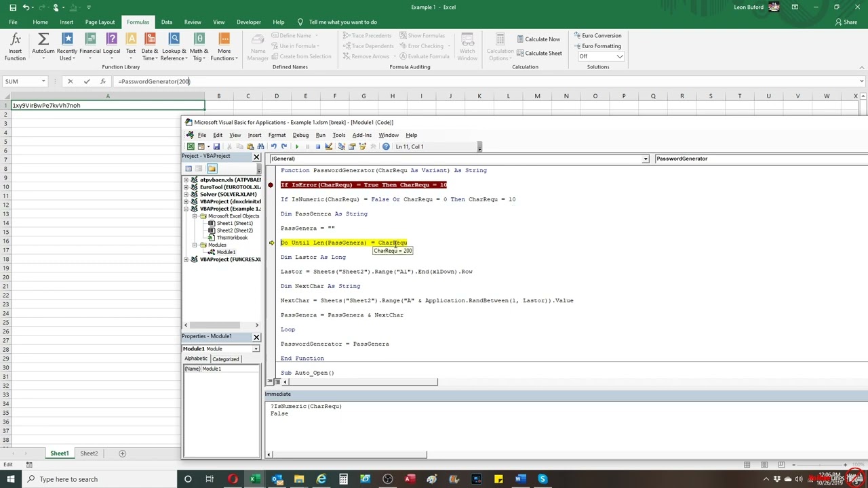Open the (General) object dropdown in code window
The height and width of the screenshot is (488, 868).
(x=645, y=159)
